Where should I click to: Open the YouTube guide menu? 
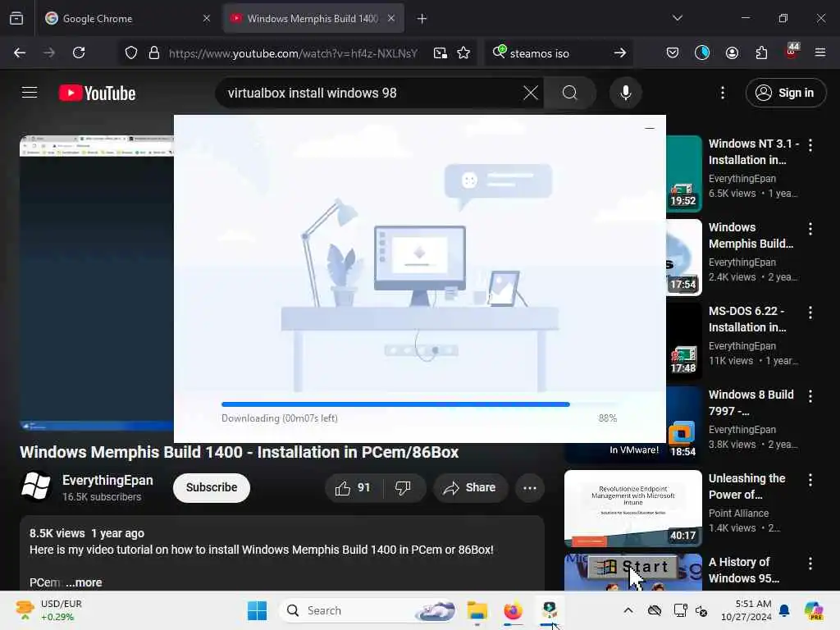[x=30, y=93]
